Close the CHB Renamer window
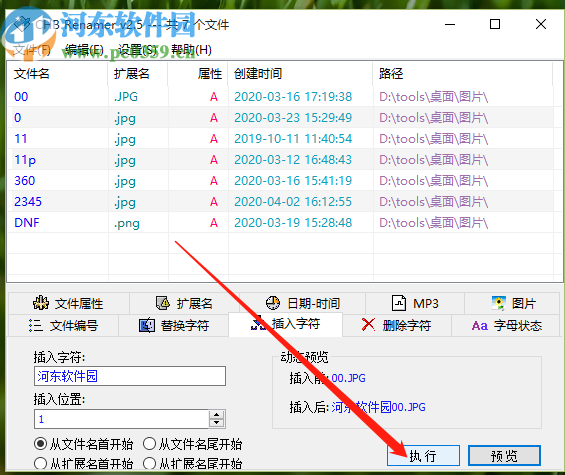 point(540,24)
